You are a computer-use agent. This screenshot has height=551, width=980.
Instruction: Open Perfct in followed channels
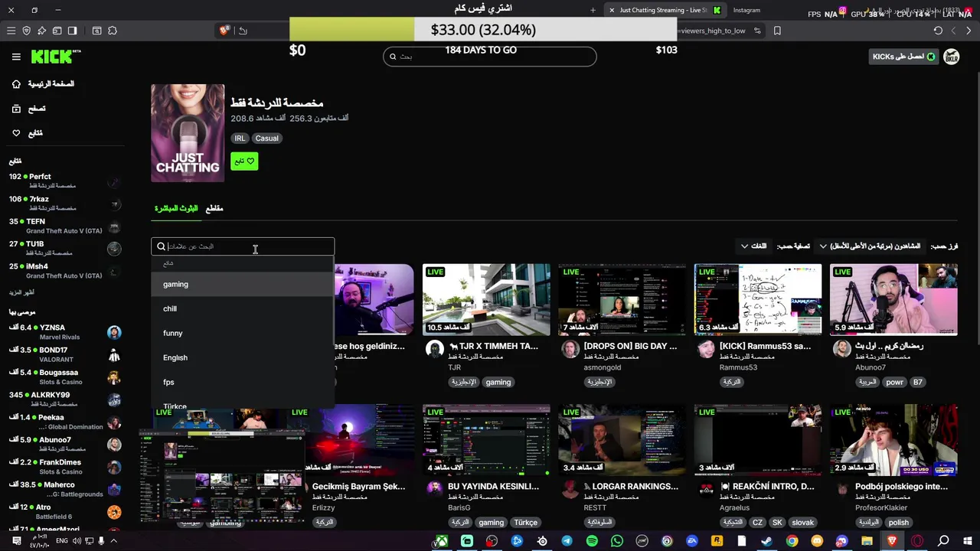click(65, 181)
